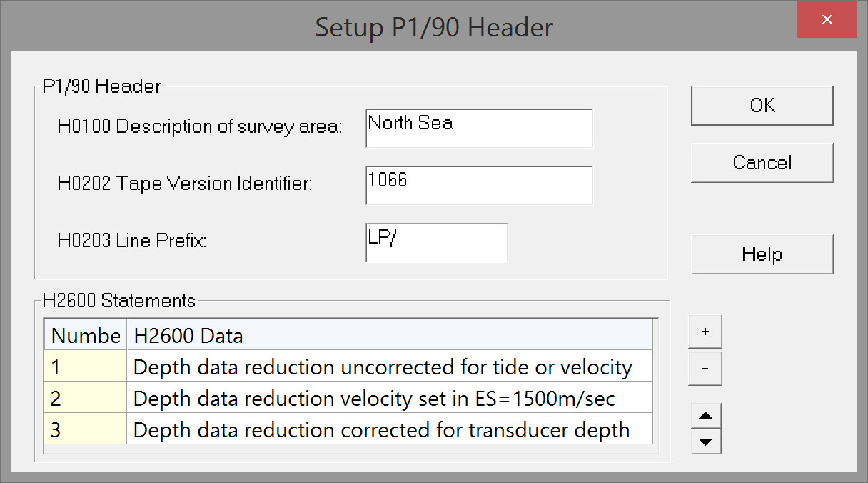Screen dimensions: 868x483
Task: Click the minus button to remove statement
Action: [x=705, y=369]
